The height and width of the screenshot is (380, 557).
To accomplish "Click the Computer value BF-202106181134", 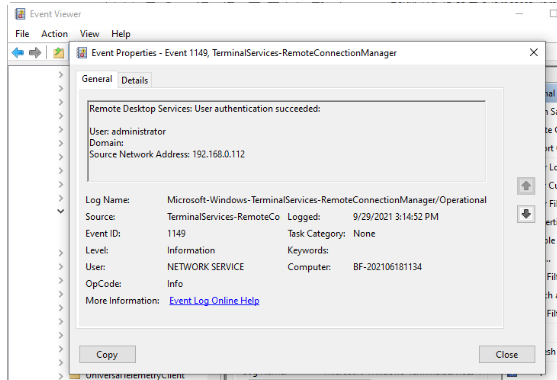I will tap(387, 267).
